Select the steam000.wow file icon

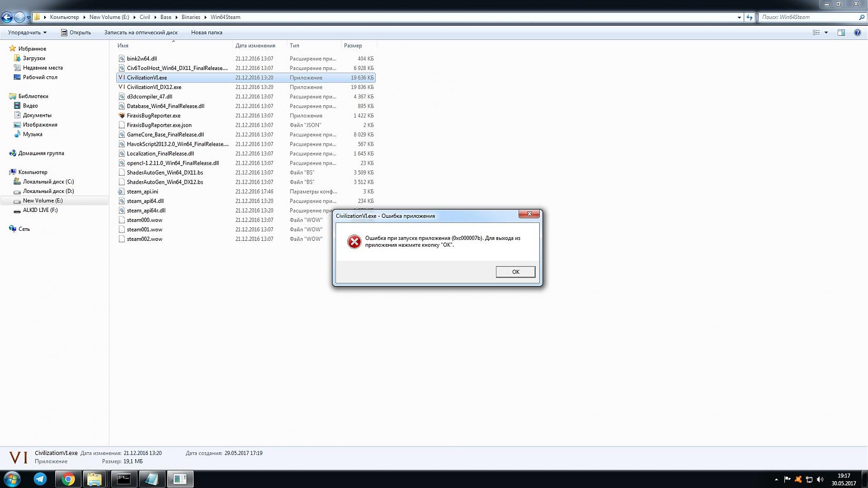[122, 220]
